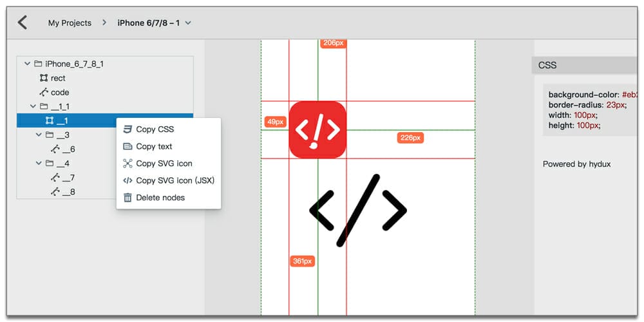Collapse the iPhone_6_7_8_1 root folder
The height and width of the screenshot is (322, 644).
tap(27, 64)
